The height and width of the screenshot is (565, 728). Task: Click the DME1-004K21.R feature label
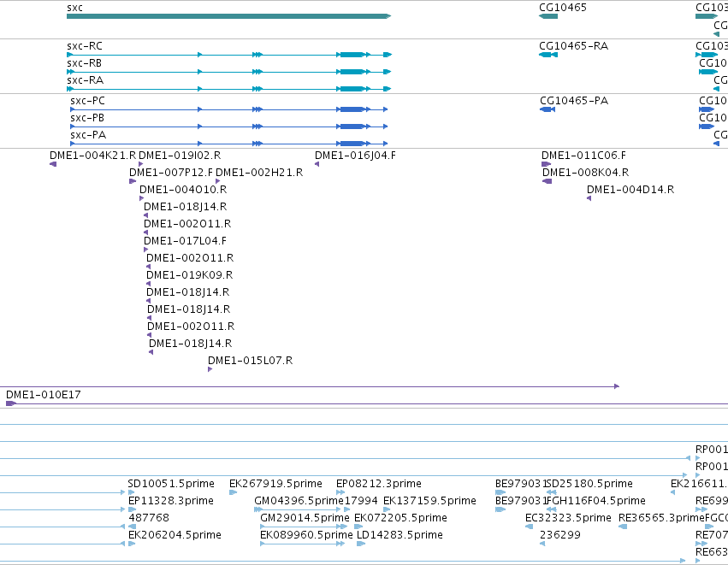tap(93, 156)
